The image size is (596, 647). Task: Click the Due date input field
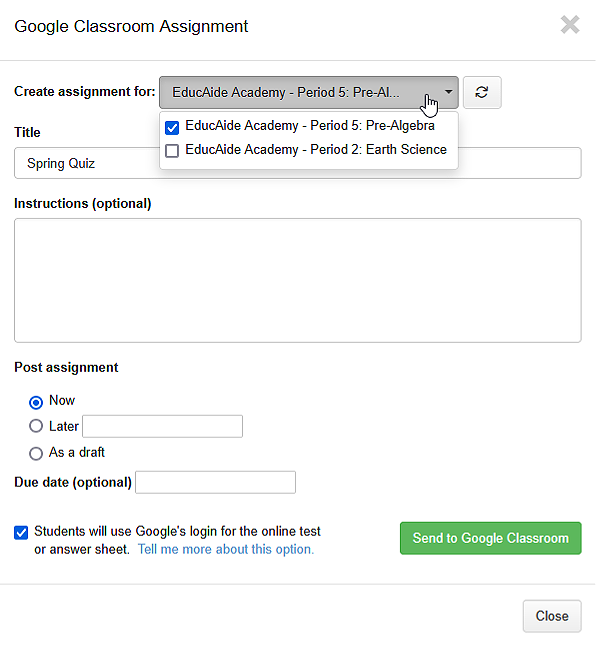(215, 482)
